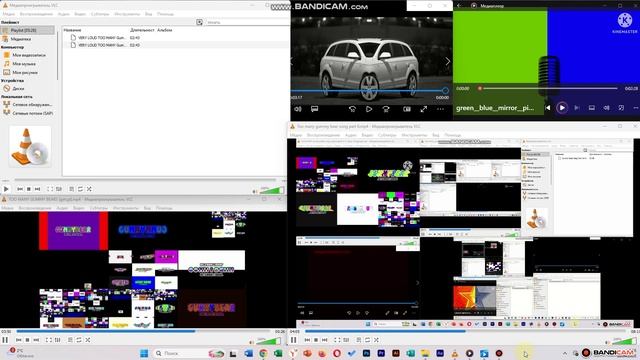Screen dimensions: 640x360
Task: Open Помощь menu in the bottom-right VLC window
Action: [453, 135]
